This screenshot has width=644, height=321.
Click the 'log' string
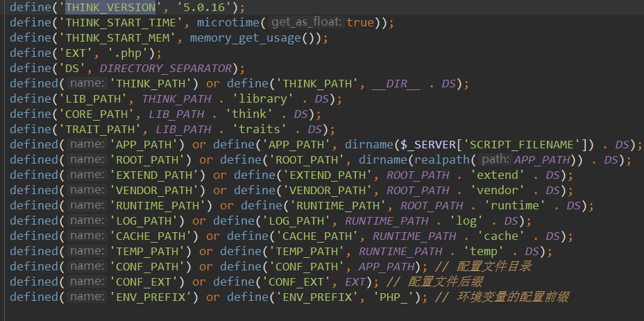tap(466, 221)
